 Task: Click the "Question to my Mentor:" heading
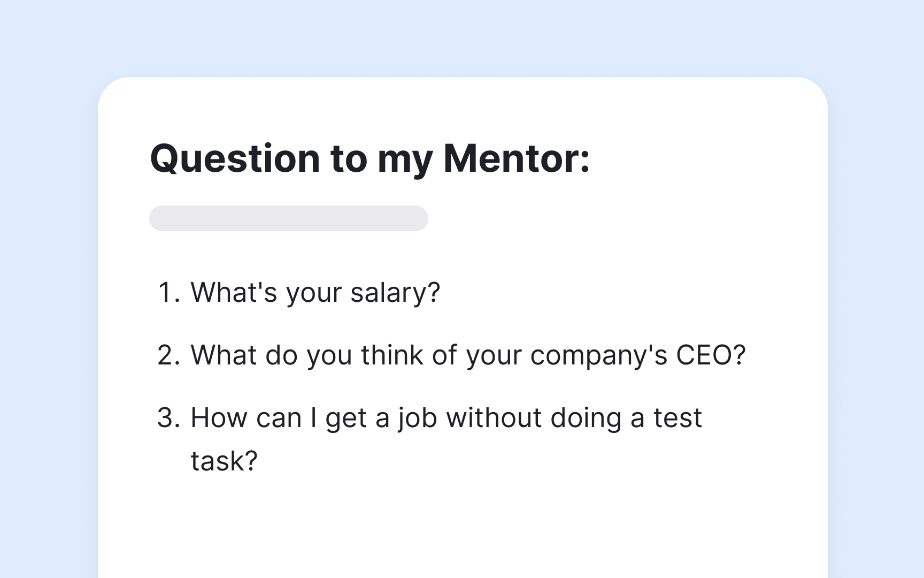coord(369,159)
